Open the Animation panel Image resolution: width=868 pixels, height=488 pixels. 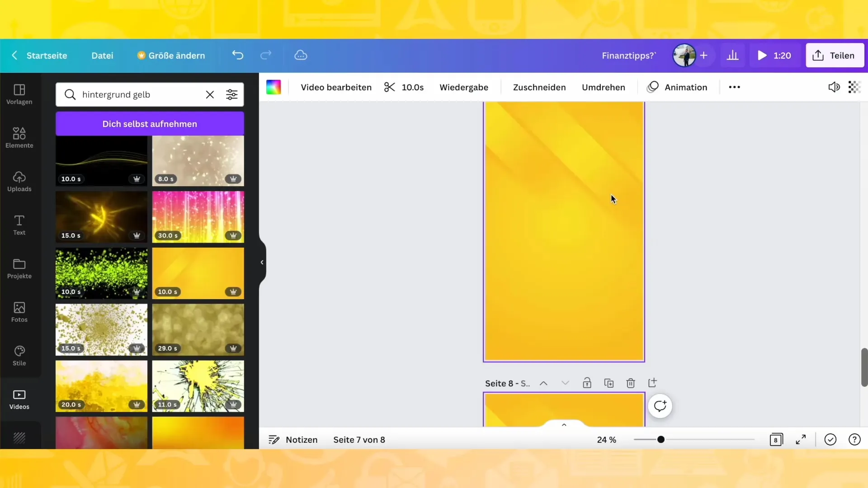click(x=677, y=87)
